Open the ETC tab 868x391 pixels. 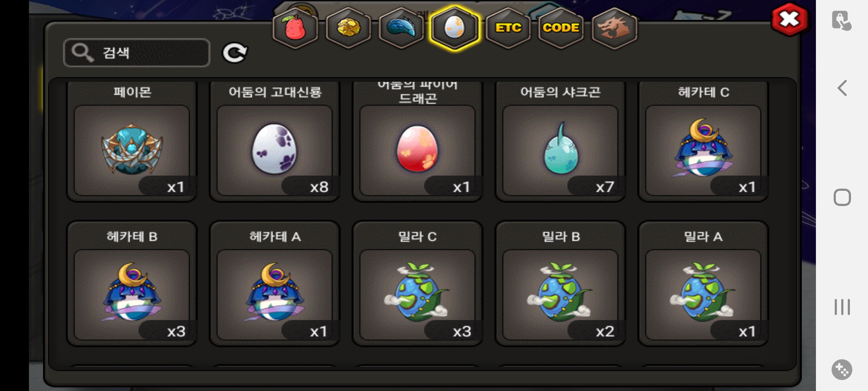[508, 28]
